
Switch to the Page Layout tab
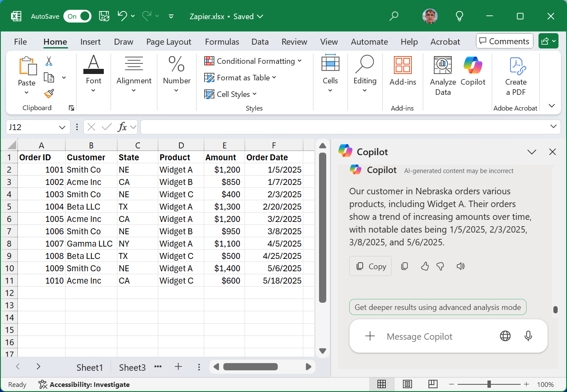[x=169, y=42]
